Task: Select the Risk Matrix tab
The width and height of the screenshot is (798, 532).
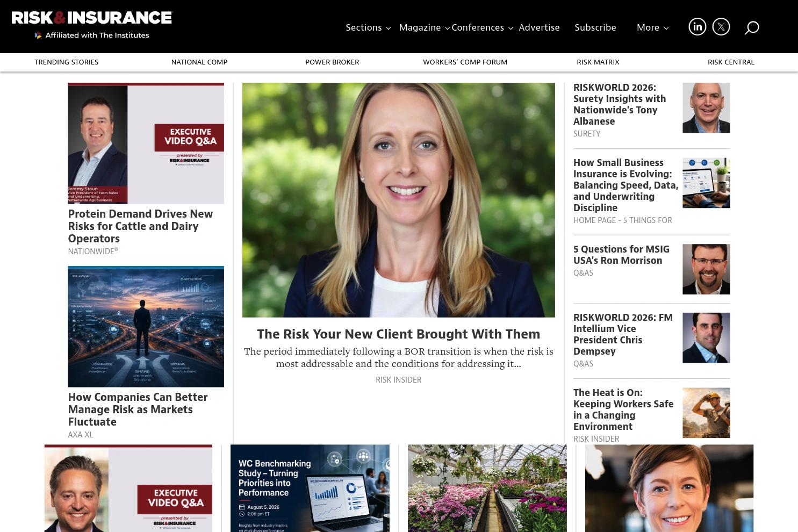Action: point(598,62)
